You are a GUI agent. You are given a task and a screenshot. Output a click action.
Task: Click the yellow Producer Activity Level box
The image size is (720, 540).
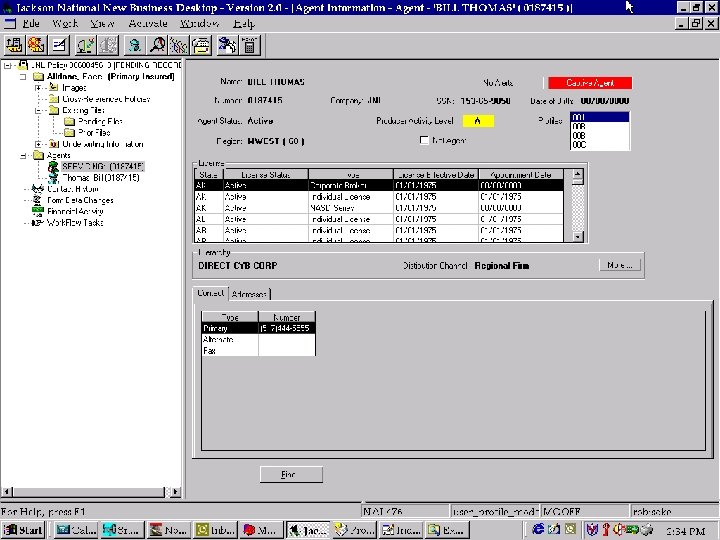pyautogui.click(x=478, y=121)
